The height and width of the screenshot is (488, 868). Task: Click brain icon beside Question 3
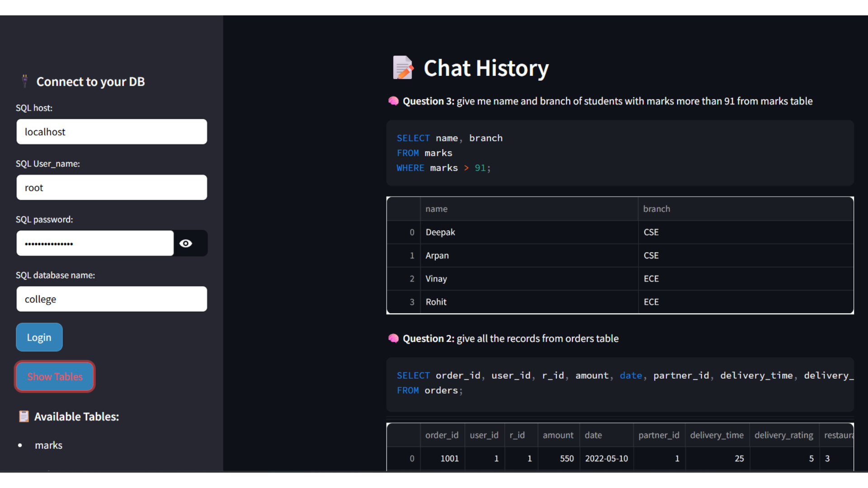pos(393,101)
